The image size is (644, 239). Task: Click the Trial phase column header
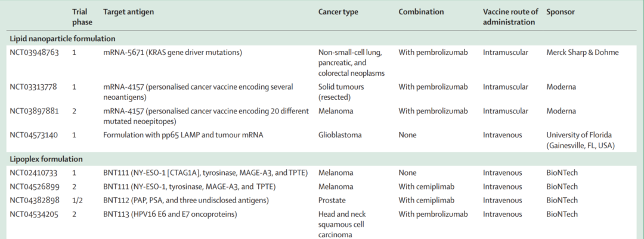pyautogui.click(x=82, y=17)
